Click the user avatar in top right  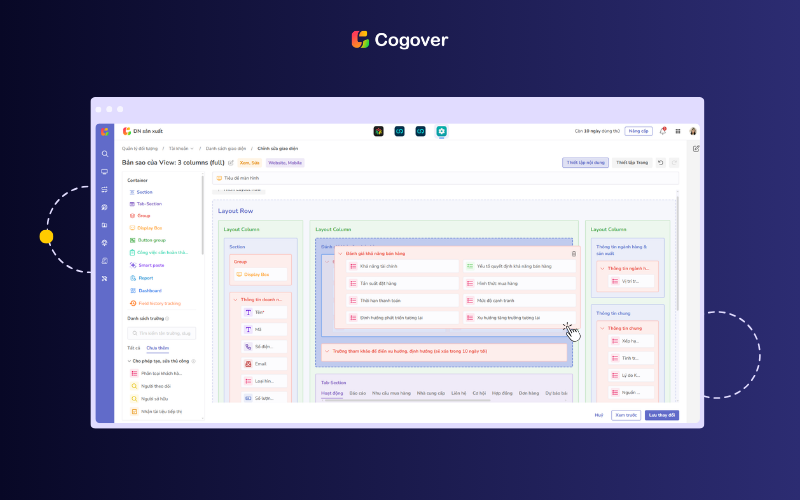point(693,131)
